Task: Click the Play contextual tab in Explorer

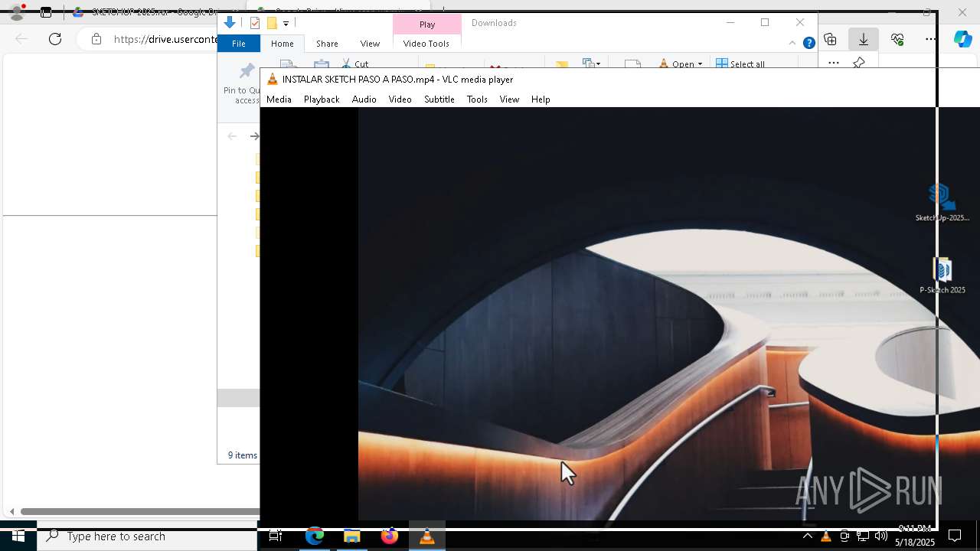Action: tap(427, 24)
